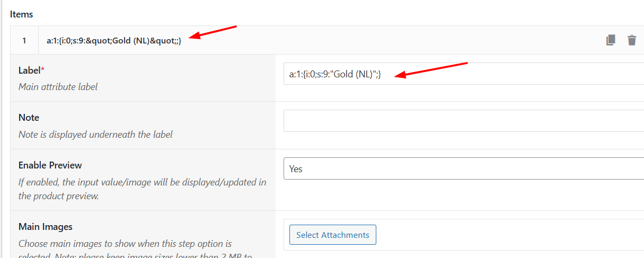Click into the empty Note input field

464,121
